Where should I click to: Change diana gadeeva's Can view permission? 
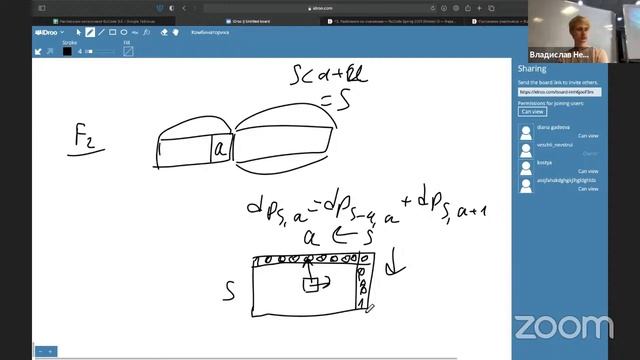(x=588, y=136)
